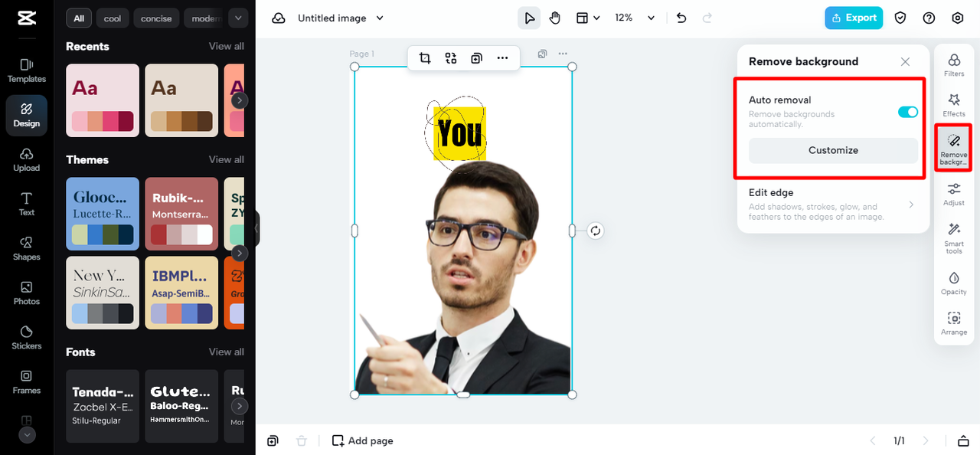980x455 pixels.
Task: Select the concise filter tag
Action: tap(156, 18)
